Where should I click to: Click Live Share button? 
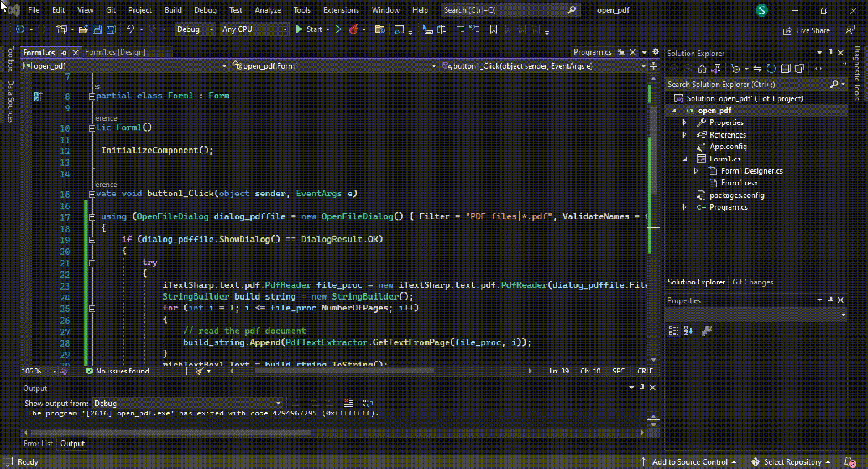point(807,30)
